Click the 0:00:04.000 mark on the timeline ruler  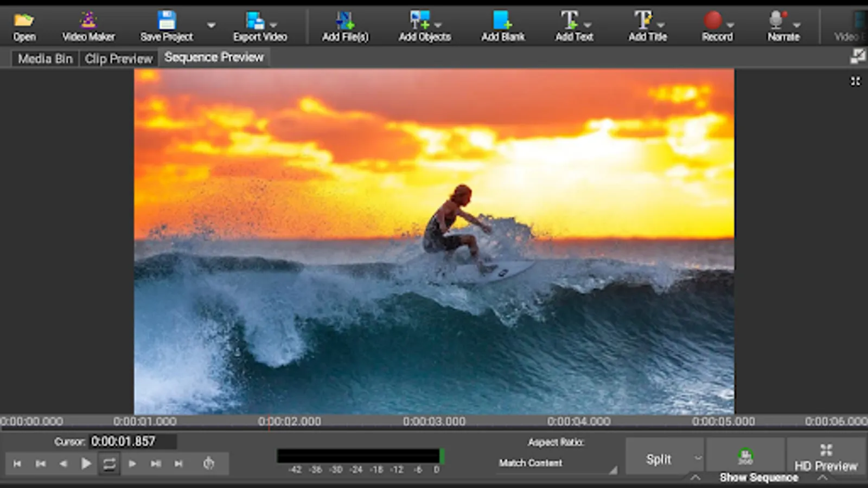point(578,421)
